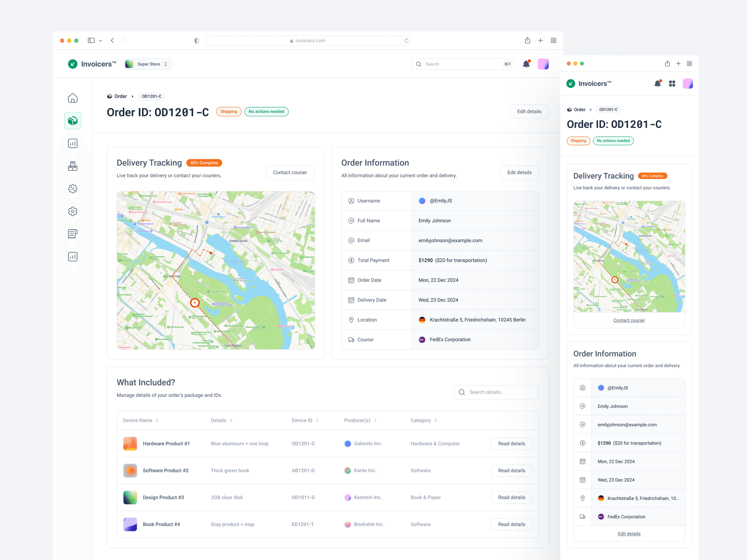This screenshot has width=747, height=560.
Task: Click Read details for Design Product #3
Action: pos(511,497)
